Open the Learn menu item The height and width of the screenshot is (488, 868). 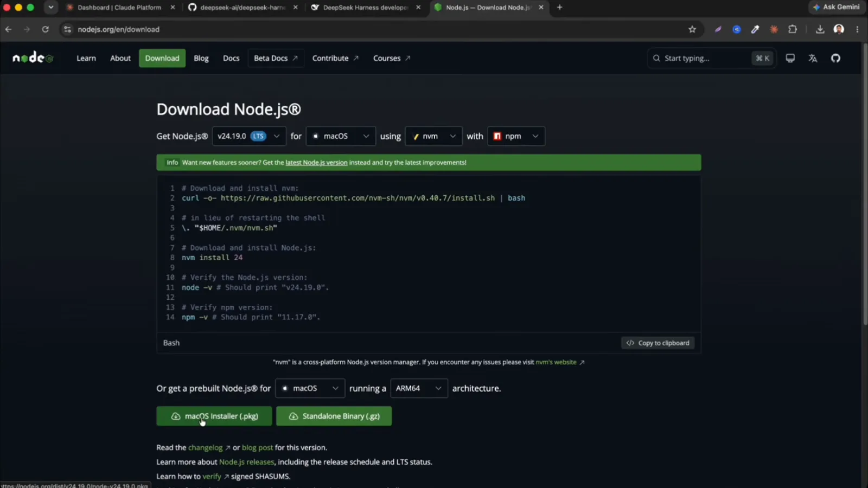click(86, 58)
